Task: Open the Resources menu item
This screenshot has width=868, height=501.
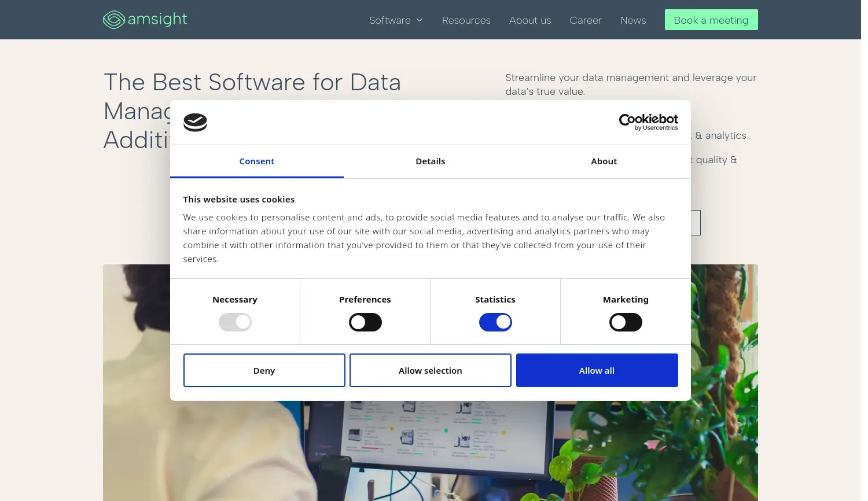Action: 466,20
